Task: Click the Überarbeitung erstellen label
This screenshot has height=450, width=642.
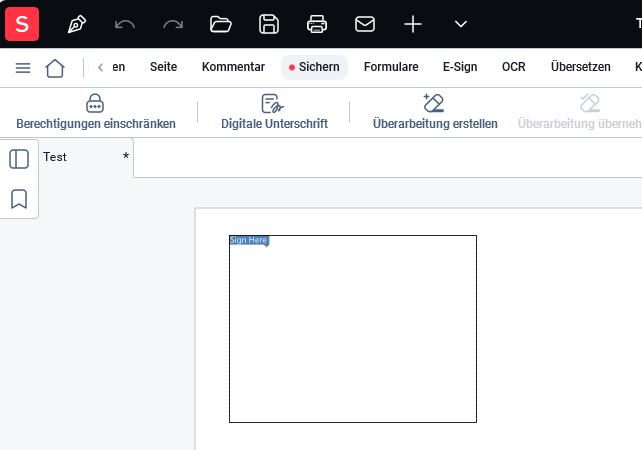Action: tap(435, 124)
